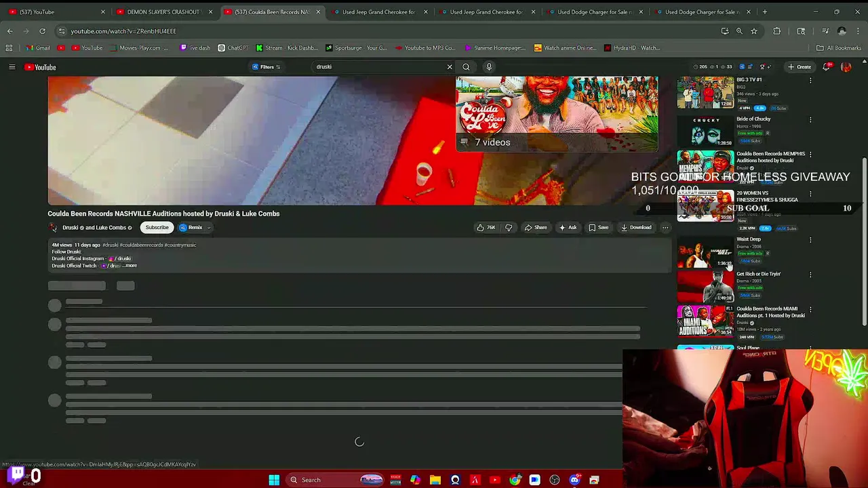The image size is (868, 488).
Task: Open the Filters dropdown in header
Action: pos(266,66)
